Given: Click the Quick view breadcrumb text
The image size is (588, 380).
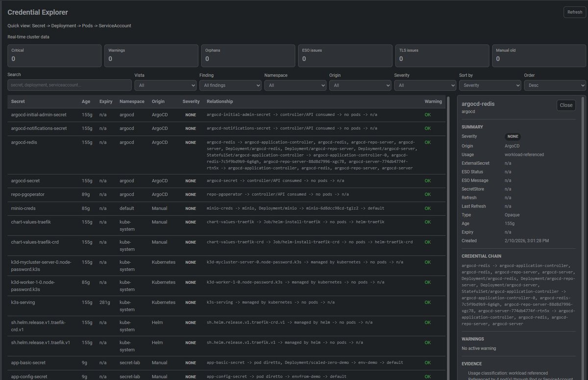Looking at the screenshot, I should [x=69, y=25].
